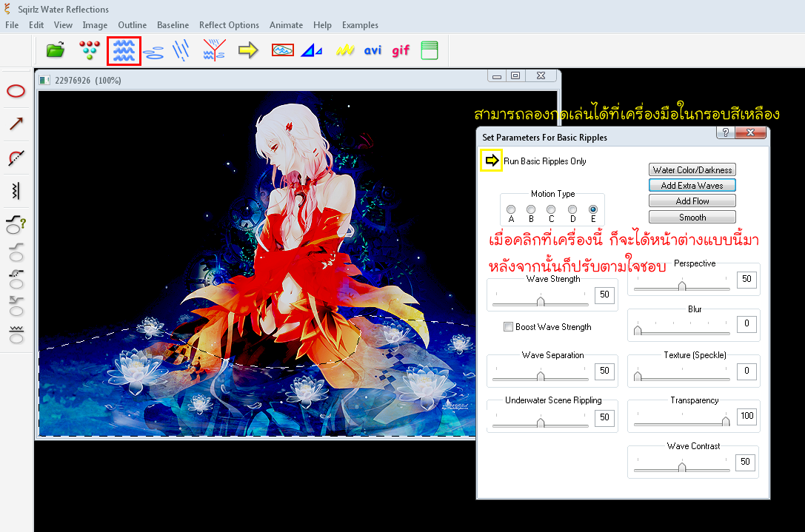Screen dimensions: 805x532
Task: Choose the ring ripples icon
Action: click(153, 53)
